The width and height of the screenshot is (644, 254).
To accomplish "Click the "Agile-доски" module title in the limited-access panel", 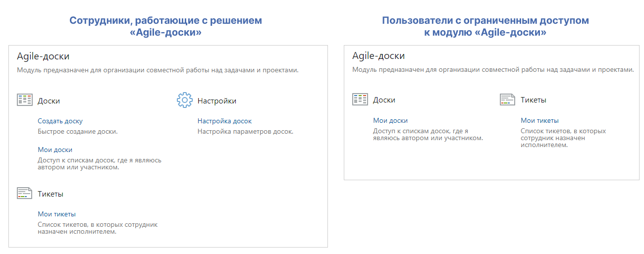I will tap(378, 56).
